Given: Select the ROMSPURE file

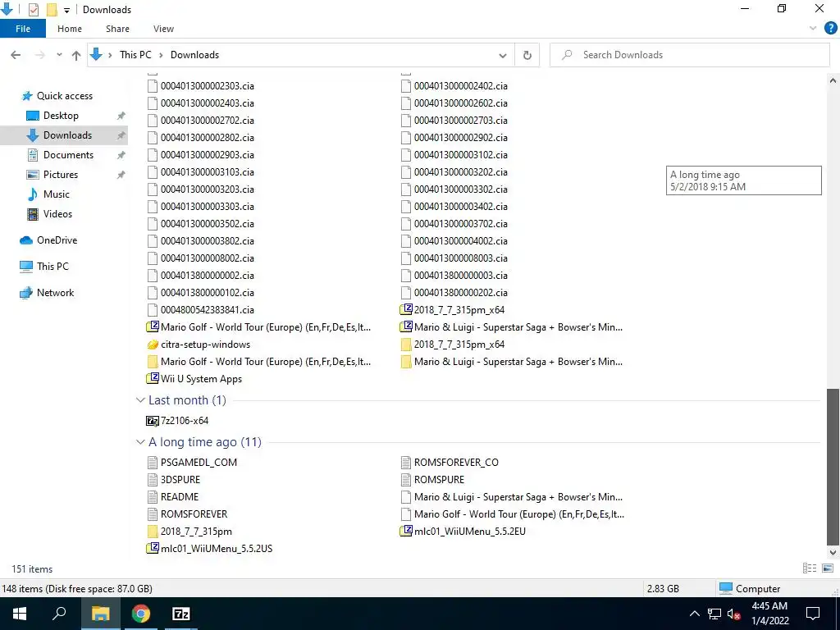Looking at the screenshot, I should (x=433, y=479).
